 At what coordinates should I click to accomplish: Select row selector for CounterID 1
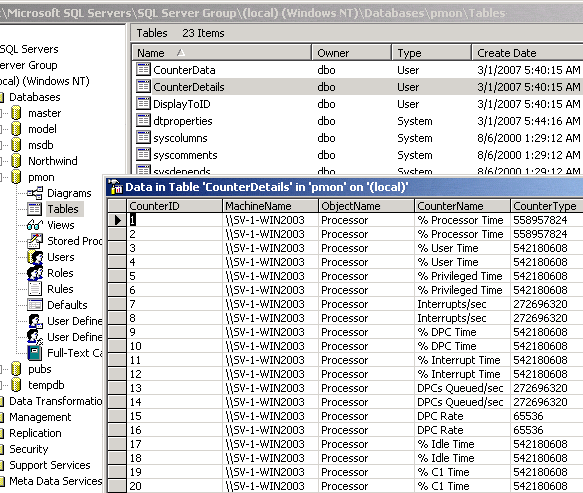[x=117, y=220]
